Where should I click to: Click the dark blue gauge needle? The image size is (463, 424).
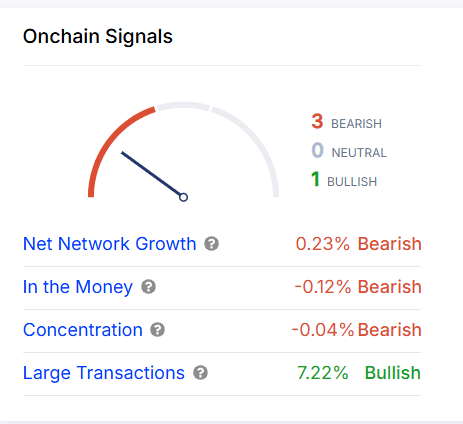coord(152,174)
